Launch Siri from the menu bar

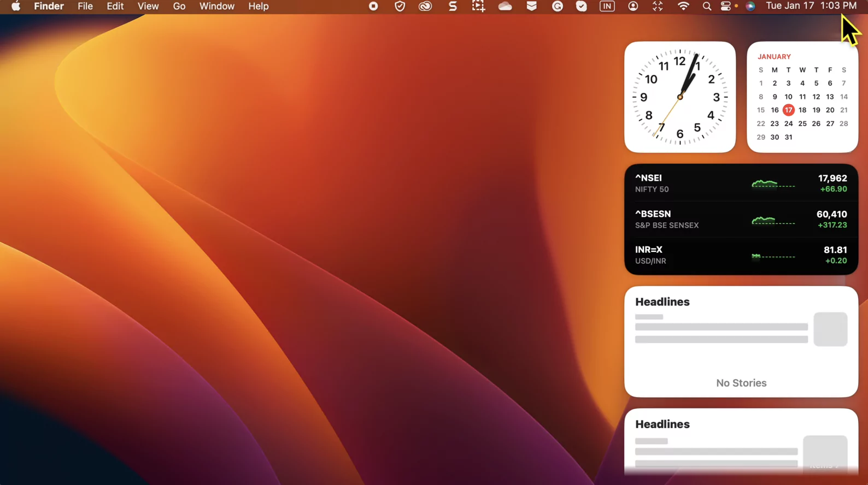[750, 6]
